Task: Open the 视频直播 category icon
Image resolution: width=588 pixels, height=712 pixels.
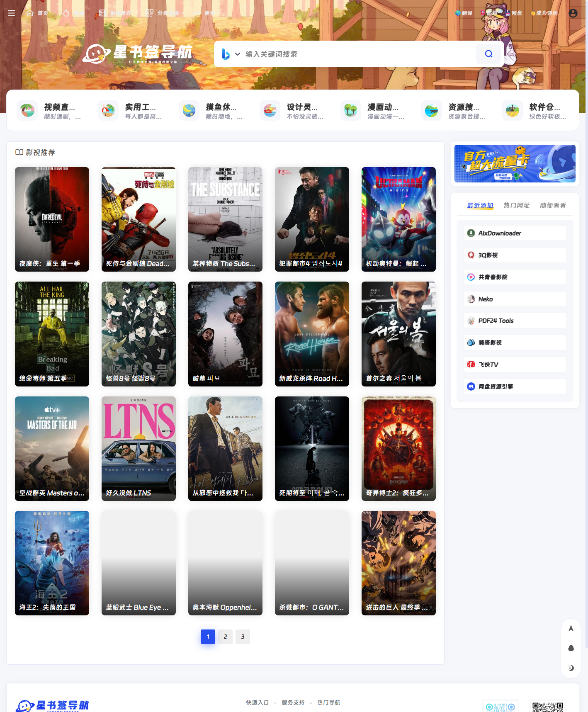Action: [x=27, y=111]
